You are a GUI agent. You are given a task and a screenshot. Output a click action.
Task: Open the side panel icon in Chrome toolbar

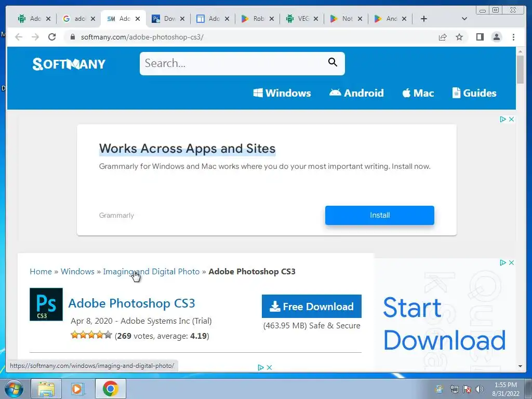[480, 37]
